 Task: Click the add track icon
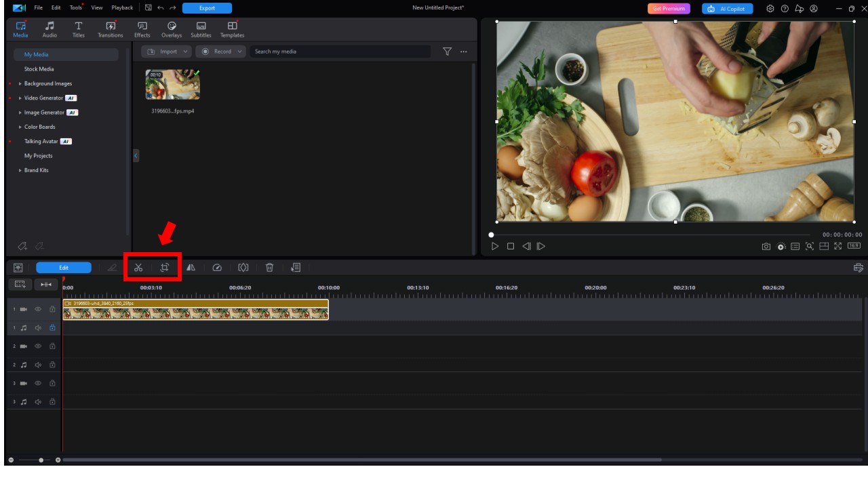pos(20,285)
